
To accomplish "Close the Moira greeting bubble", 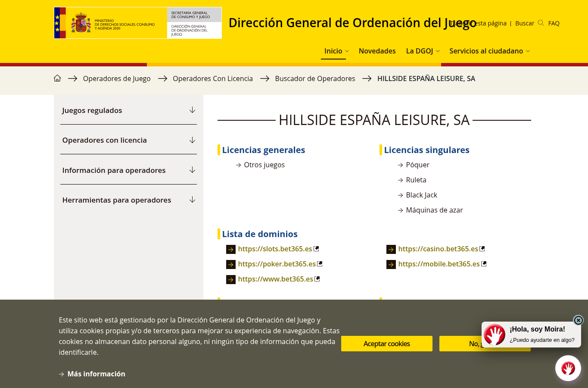I will (578, 320).
